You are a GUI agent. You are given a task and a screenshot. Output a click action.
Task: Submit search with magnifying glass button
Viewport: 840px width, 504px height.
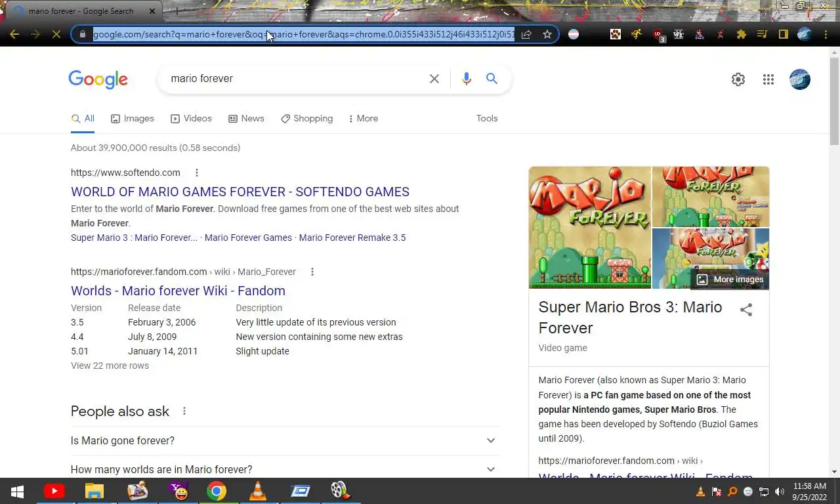pyautogui.click(x=492, y=79)
